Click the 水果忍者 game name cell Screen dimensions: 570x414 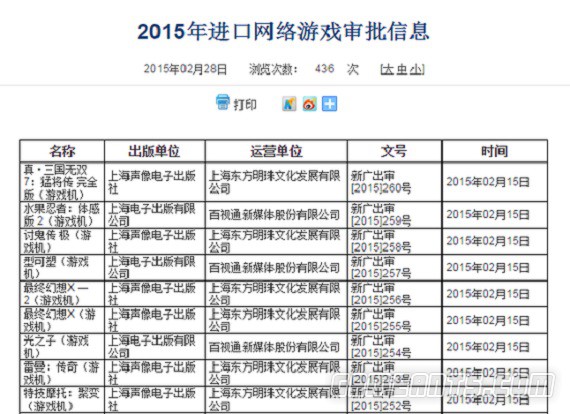tap(62, 215)
